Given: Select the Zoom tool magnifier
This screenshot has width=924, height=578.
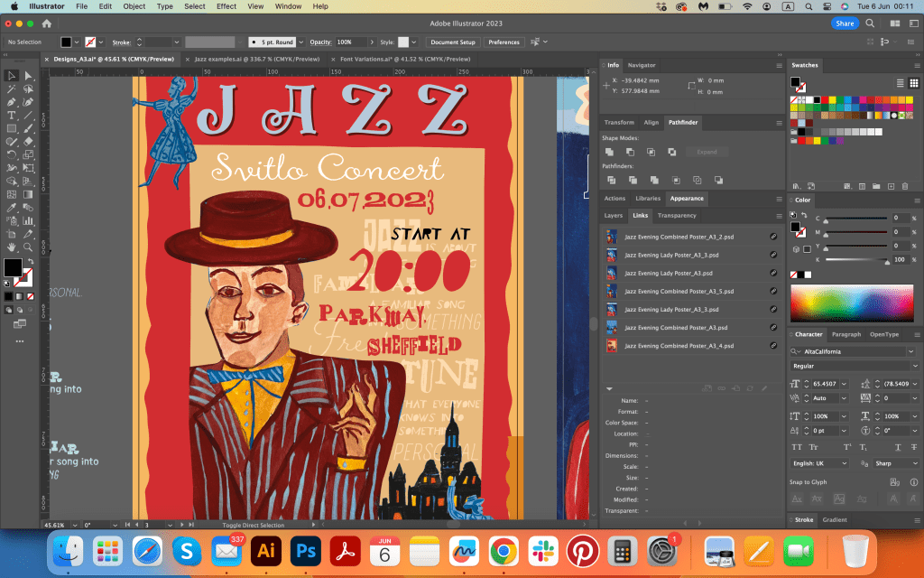Looking at the screenshot, I should [x=29, y=247].
